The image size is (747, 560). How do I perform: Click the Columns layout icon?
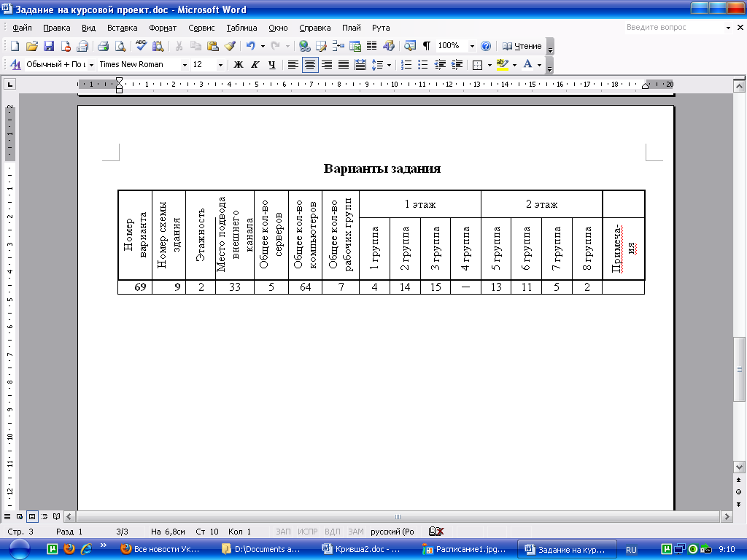coord(371,46)
